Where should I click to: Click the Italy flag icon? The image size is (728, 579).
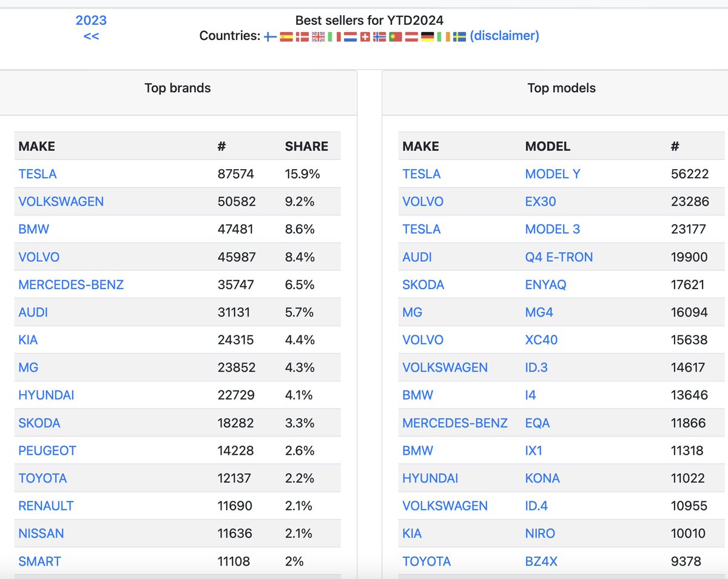tap(334, 36)
